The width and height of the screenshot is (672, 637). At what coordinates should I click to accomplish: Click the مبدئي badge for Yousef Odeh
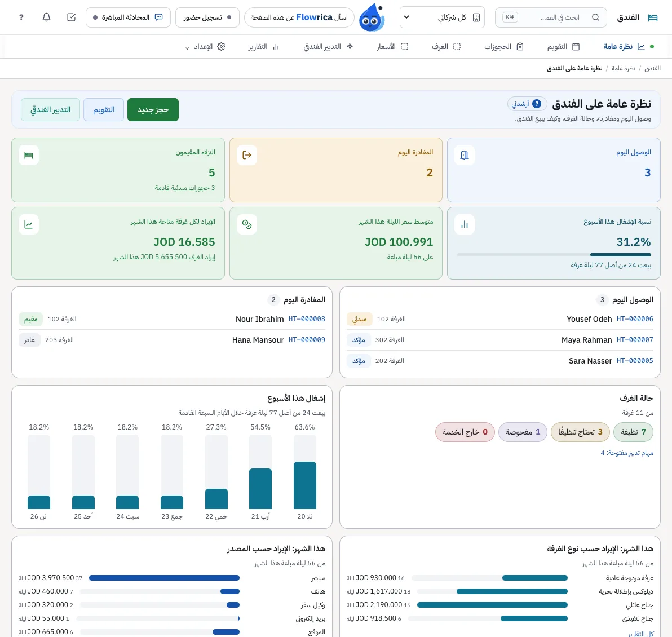[359, 320]
